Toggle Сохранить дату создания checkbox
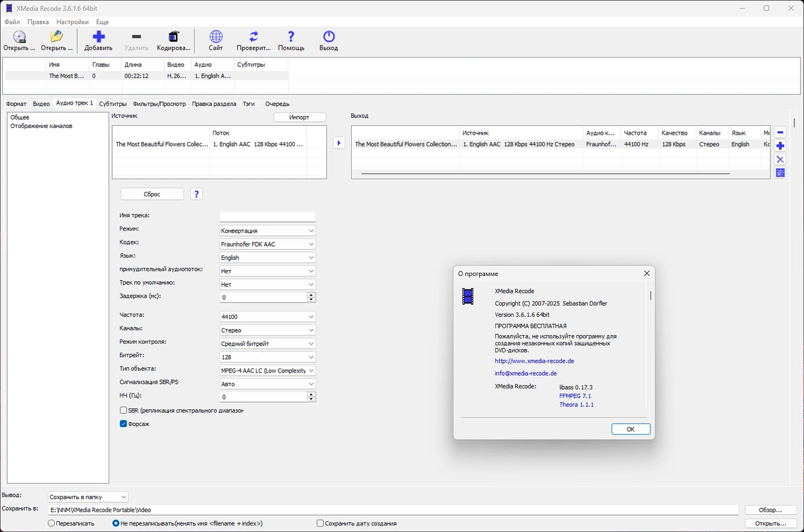 point(320,523)
